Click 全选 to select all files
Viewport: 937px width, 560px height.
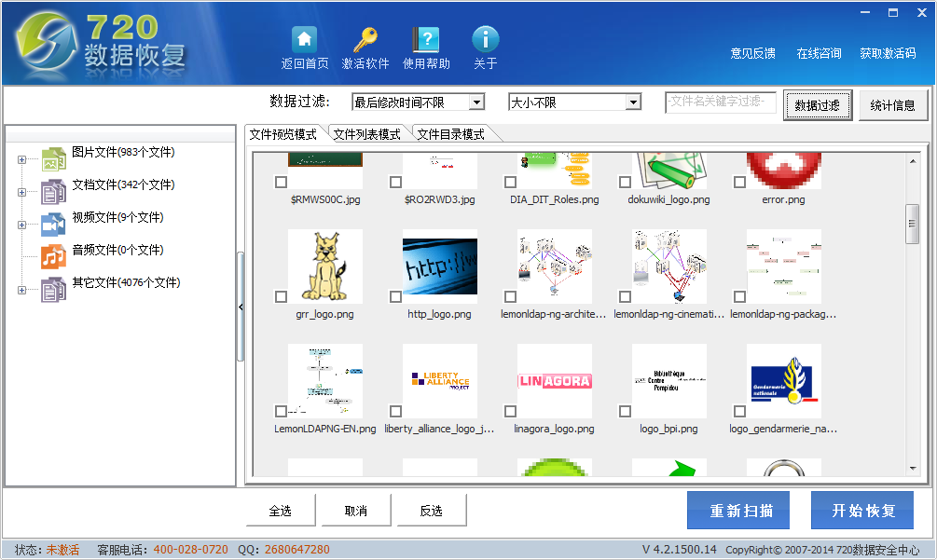281,511
